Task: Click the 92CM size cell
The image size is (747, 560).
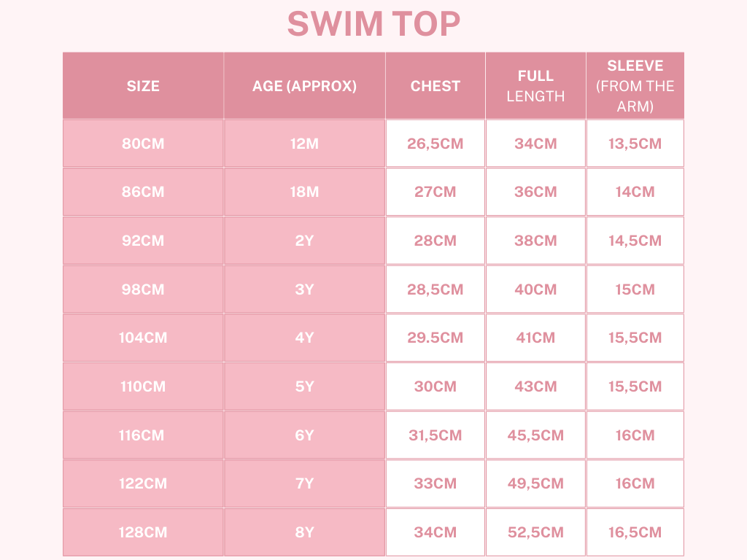Action: click(143, 241)
